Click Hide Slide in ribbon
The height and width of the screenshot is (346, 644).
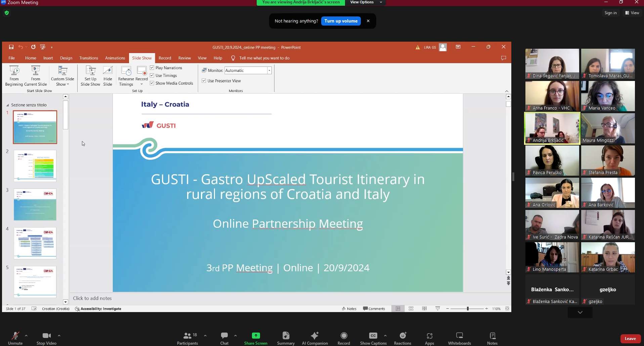point(108,76)
